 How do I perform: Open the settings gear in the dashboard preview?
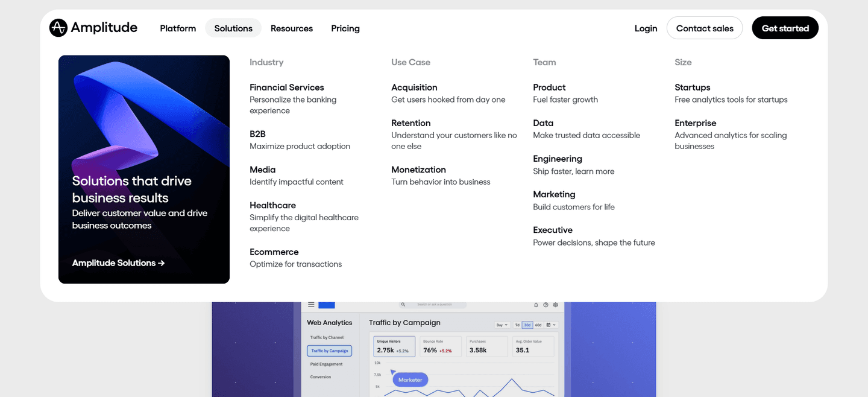pyautogui.click(x=556, y=305)
